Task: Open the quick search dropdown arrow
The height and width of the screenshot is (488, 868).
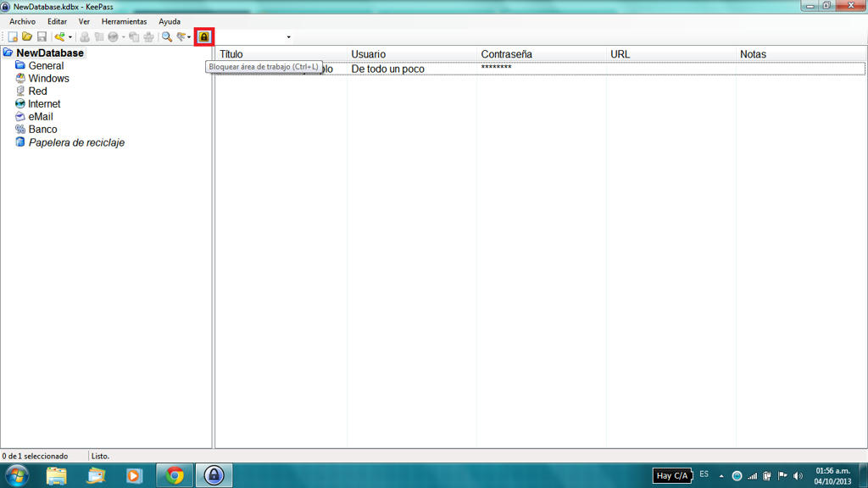Action: [288, 37]
